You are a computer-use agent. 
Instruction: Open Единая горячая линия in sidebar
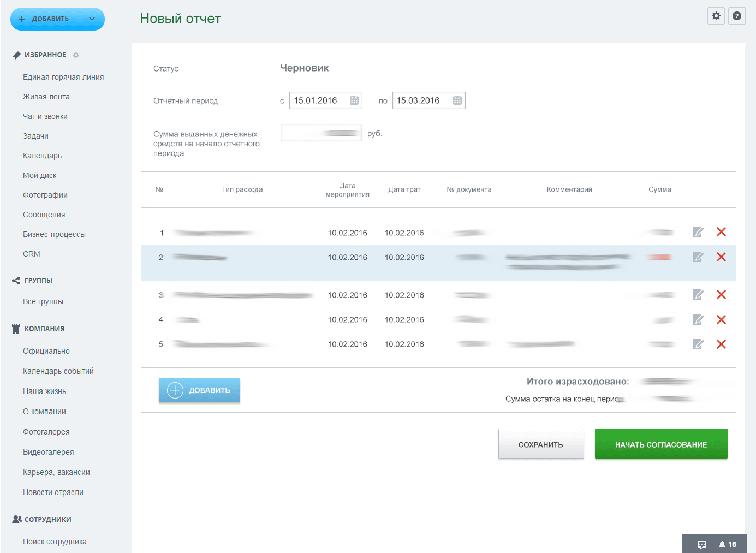[x=63, y=77]
